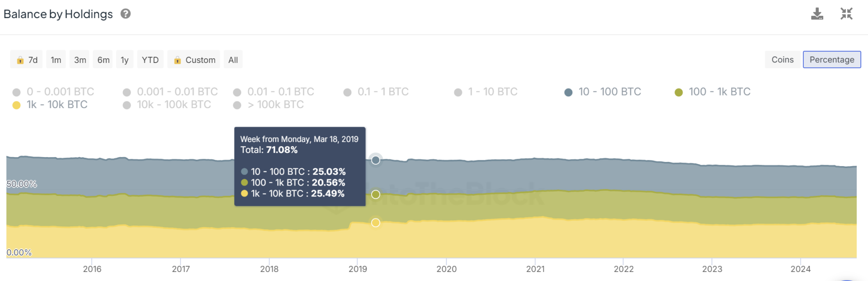
Task: Toggle the 1k - 10k BTC legend series
Action: (50, 105)
